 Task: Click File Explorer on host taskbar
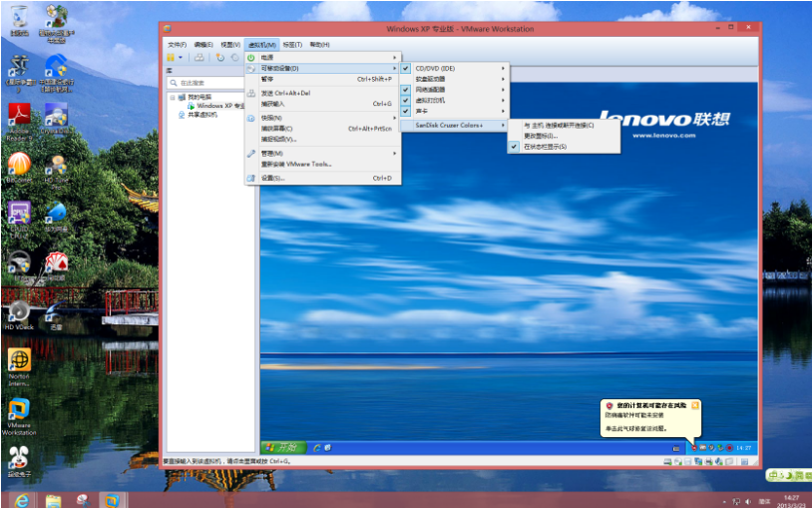coord(53,501)
